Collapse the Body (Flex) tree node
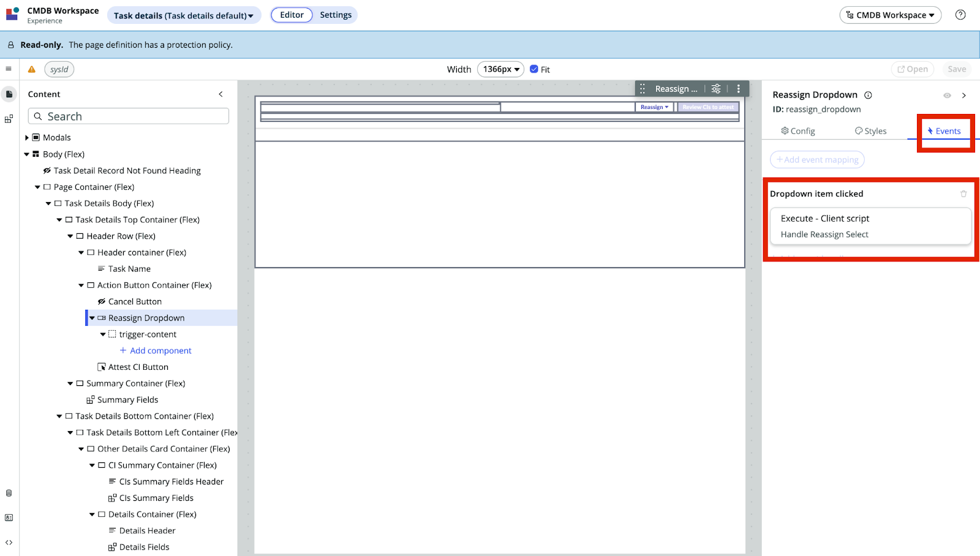 [26, 154]
